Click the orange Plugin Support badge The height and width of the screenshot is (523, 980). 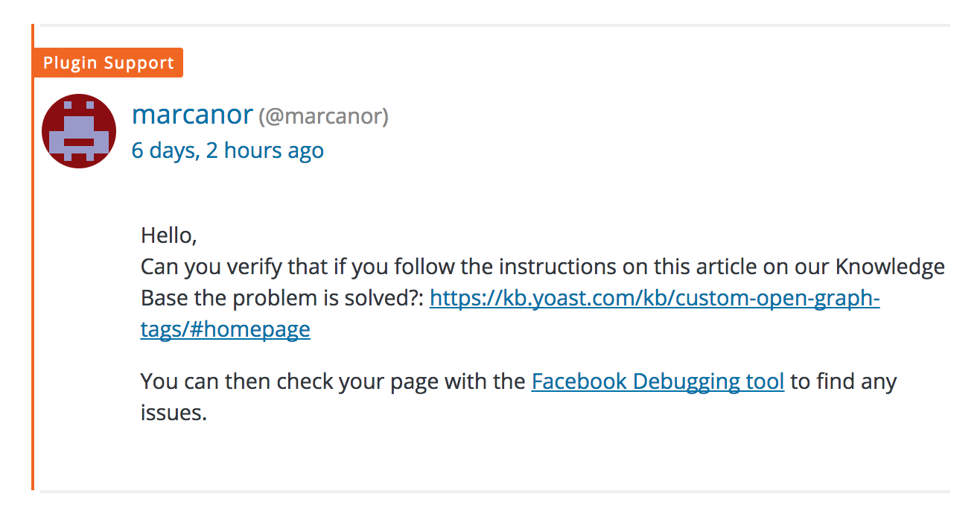pos(108,63)
